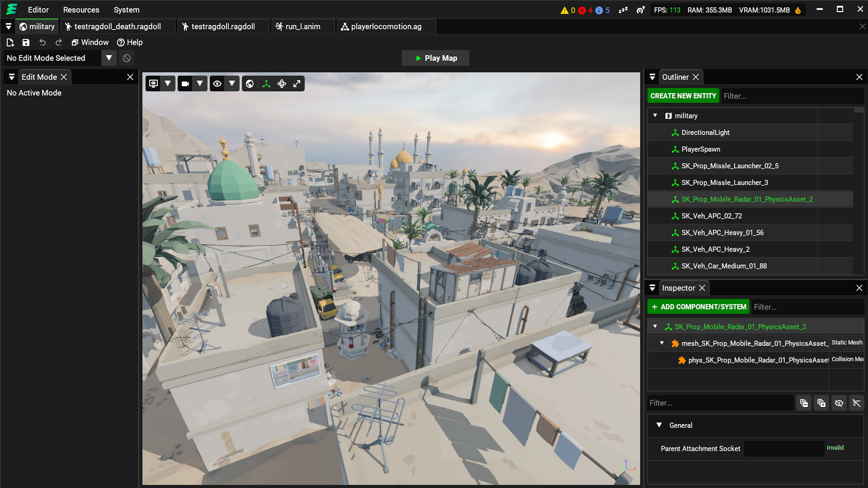The image size is (868, 488).
Task: Click the blue info messages count icon
Action: coord(599,10)
